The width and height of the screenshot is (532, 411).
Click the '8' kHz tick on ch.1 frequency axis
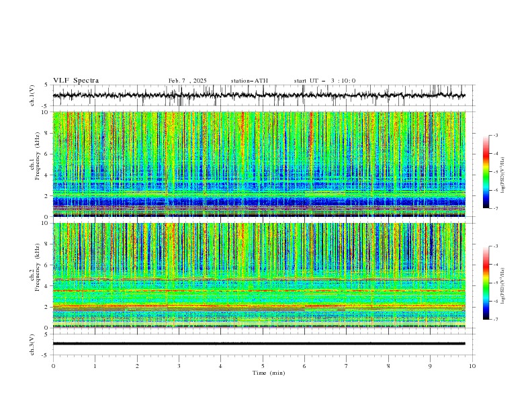(x=47, y=133)
